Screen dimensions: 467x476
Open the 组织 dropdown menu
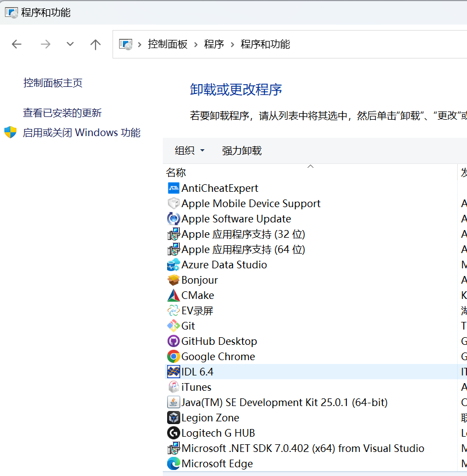[x=189, y=149]
